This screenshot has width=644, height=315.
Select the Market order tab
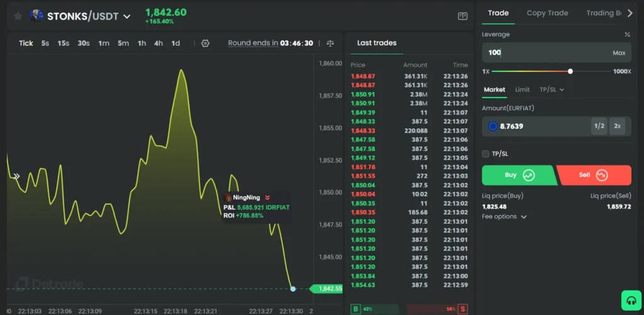(494, 89)
